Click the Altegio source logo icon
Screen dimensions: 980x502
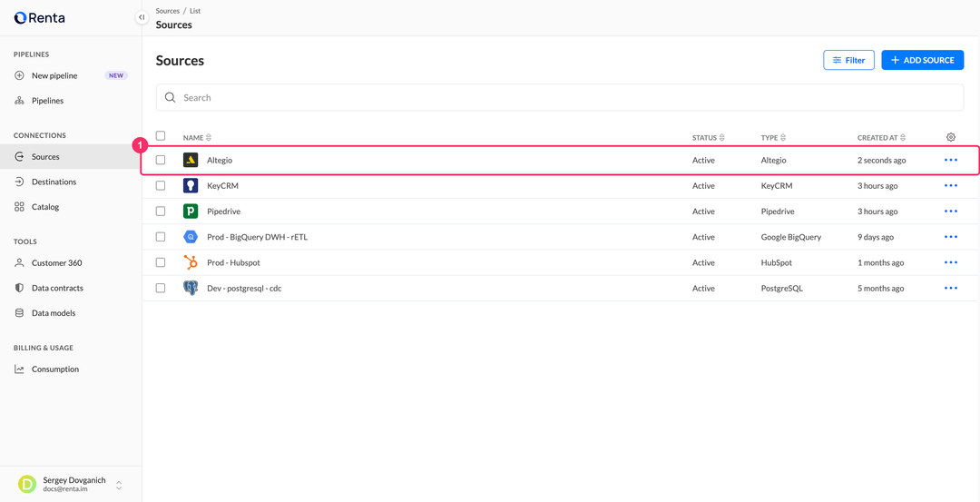click(x=191, y=160)
